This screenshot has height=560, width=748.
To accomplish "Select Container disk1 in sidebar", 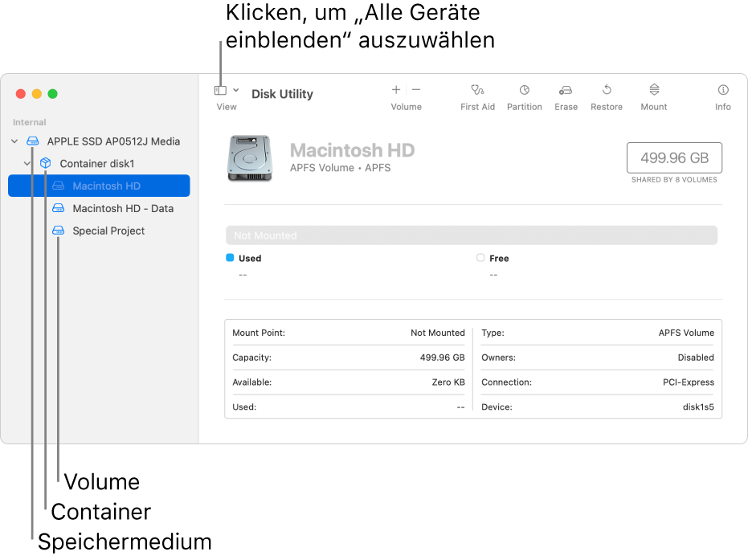I will [x=97, y=164].
